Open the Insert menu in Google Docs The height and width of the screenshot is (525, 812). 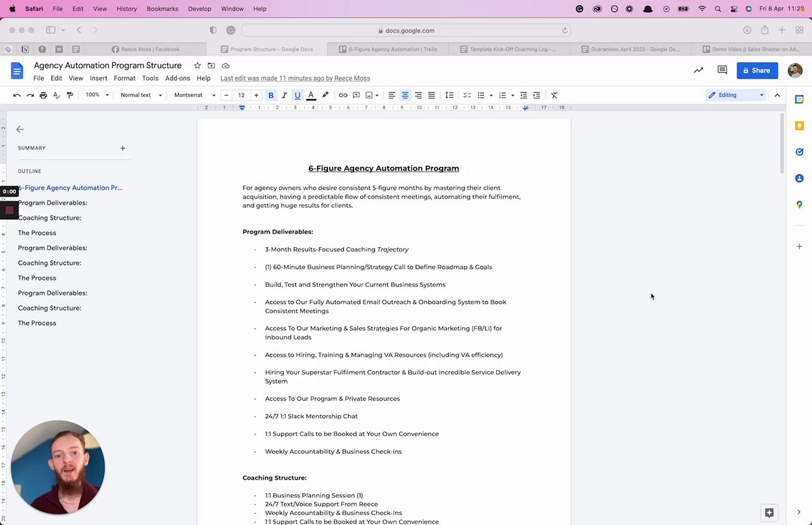(98, 78)
